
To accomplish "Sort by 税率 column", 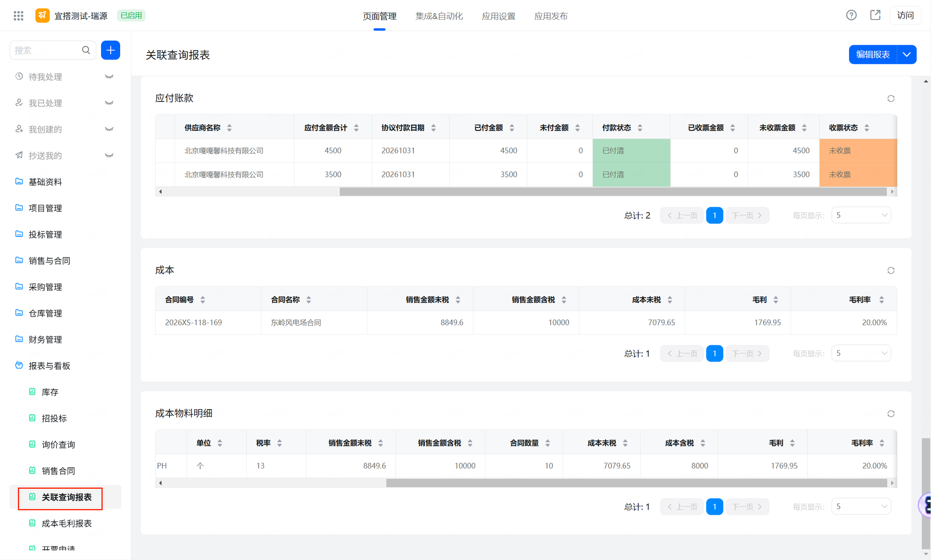I will [x=279, y=443].
